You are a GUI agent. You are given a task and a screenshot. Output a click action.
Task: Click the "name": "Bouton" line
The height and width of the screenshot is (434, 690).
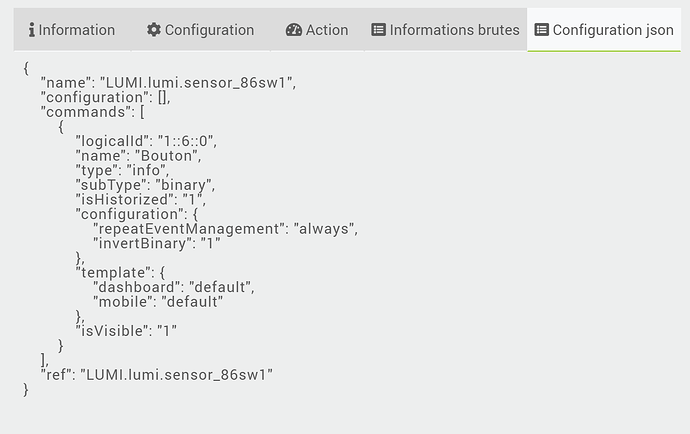coord(138,156)
